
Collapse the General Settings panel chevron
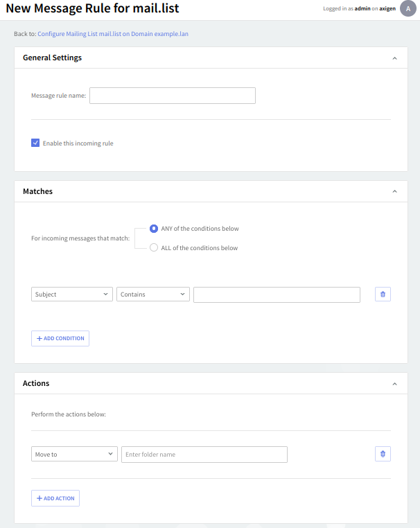[x=395, y=58]
